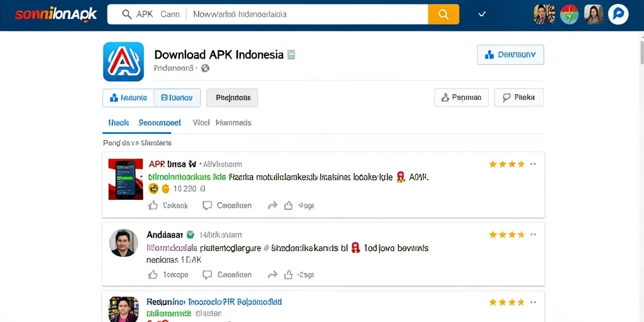Open the first profile avatar in the header

[544, 14]
